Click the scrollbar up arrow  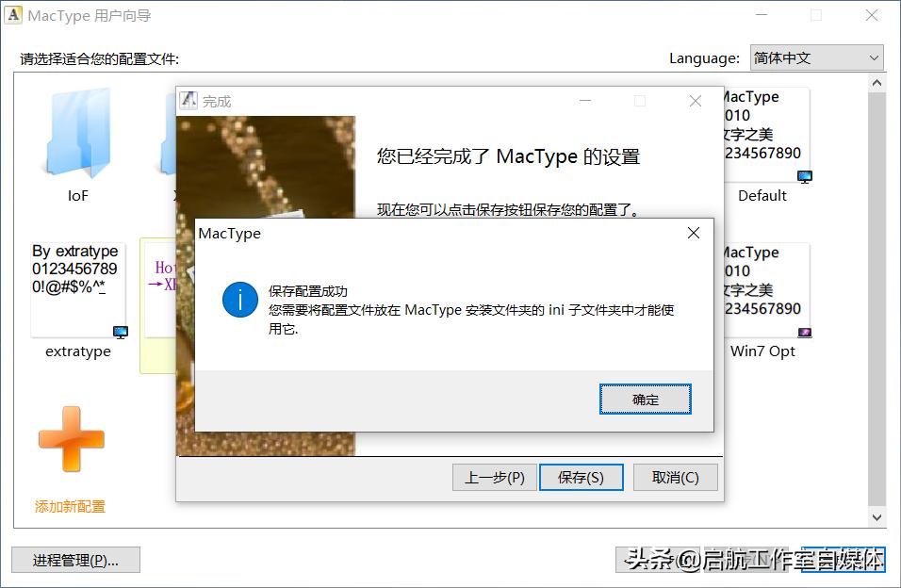tap(877, 81)
